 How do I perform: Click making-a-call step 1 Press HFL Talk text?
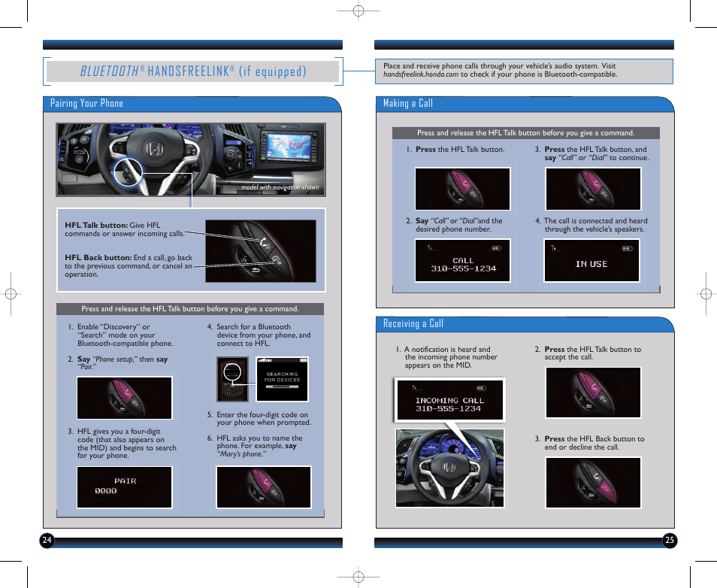coord(455,149)
